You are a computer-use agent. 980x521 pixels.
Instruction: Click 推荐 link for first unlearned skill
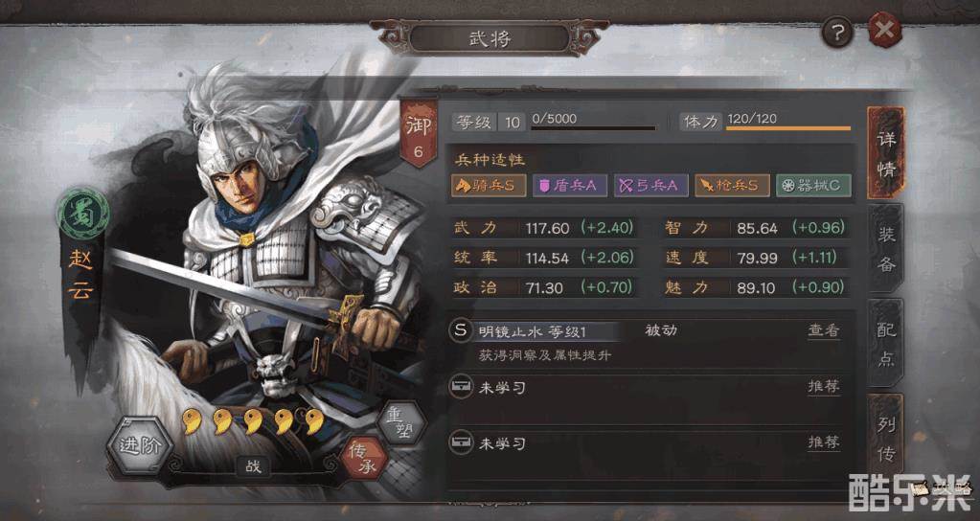[x=824, y=386]
